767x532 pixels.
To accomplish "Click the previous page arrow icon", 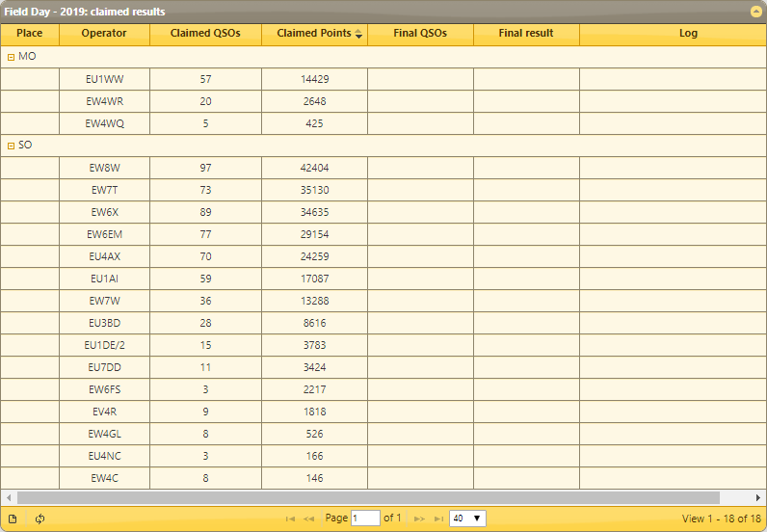I will coord(309,519).
